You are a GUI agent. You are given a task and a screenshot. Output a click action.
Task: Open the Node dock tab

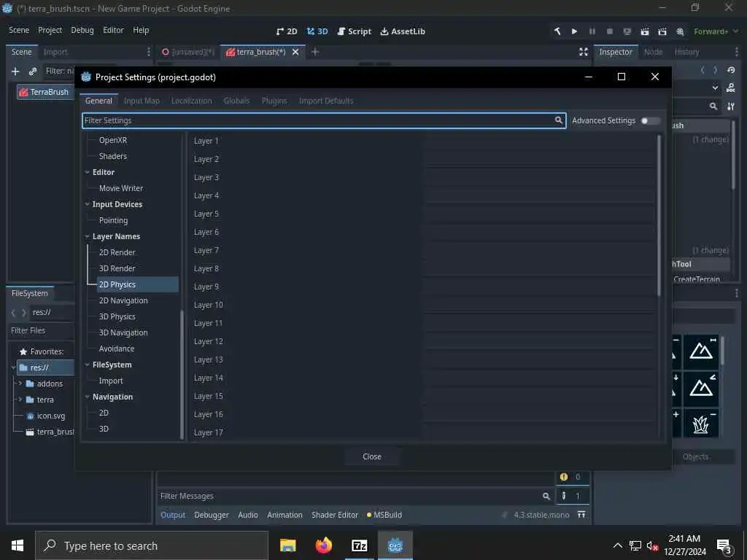[x=653, y=52]
